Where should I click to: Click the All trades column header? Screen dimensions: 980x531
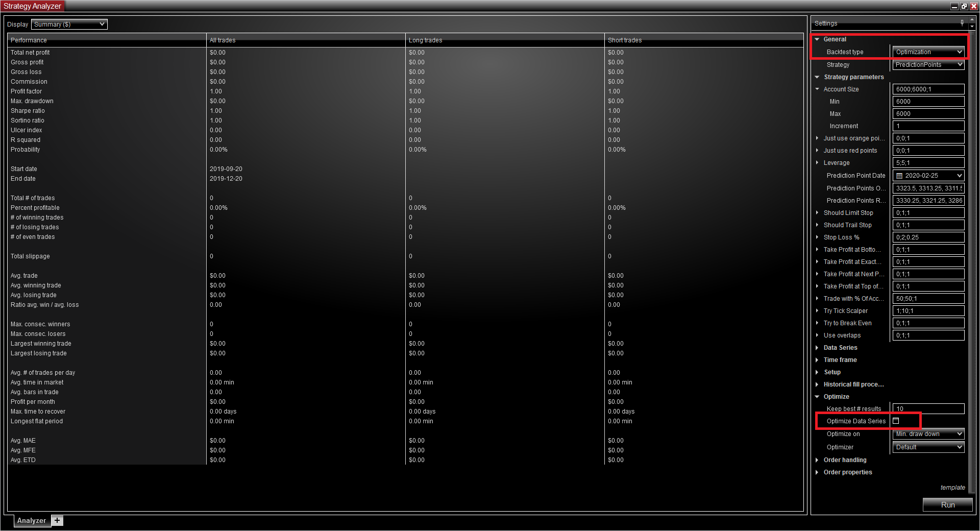306,40
